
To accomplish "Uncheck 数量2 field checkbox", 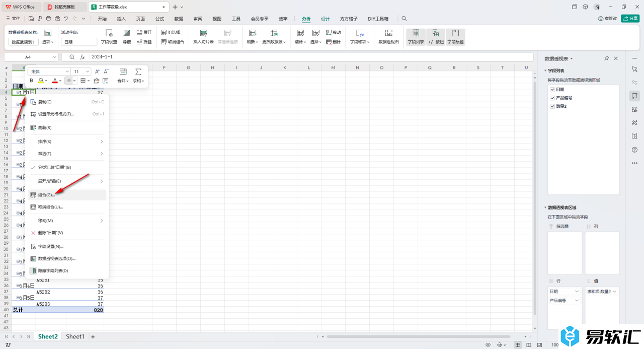I will [552, 106].
